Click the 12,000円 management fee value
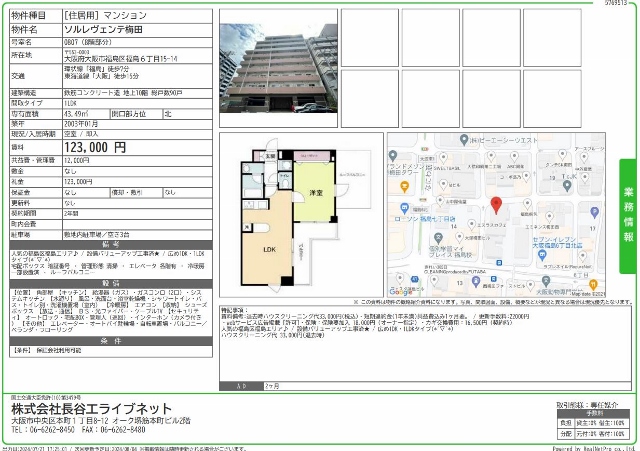The image size is (640, 451). coord(76,160)
